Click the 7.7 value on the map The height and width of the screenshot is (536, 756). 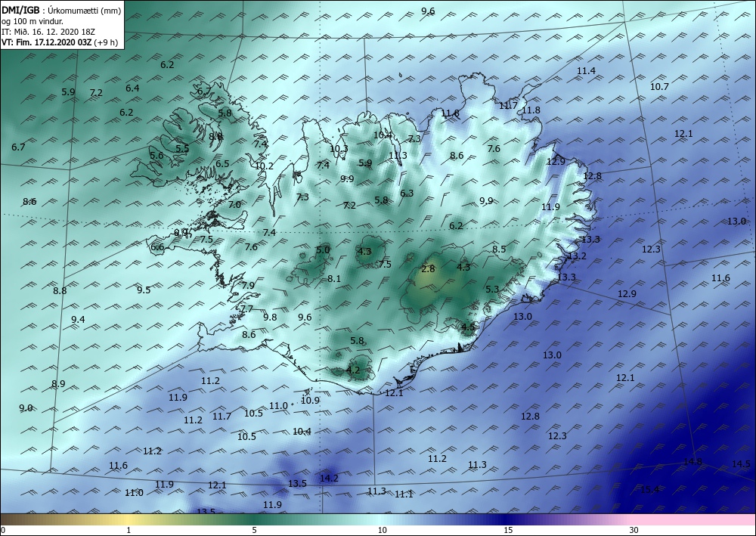coord(246,309)
